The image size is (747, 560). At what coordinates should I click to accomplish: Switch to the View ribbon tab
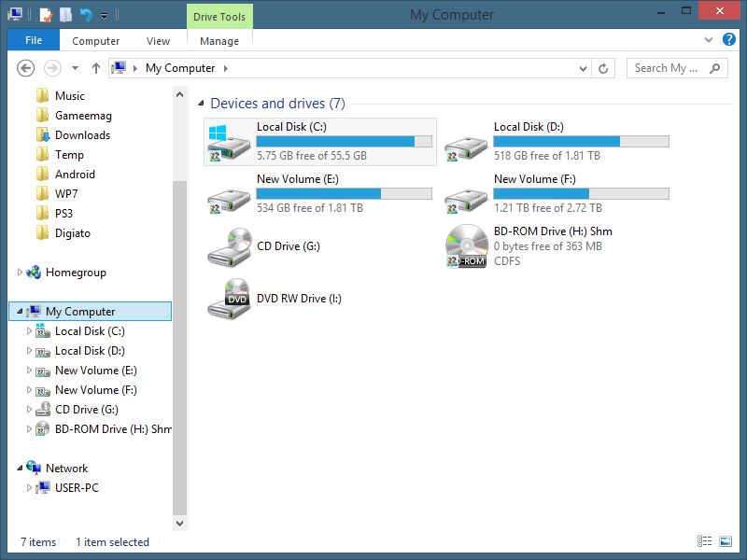(158, 41)
